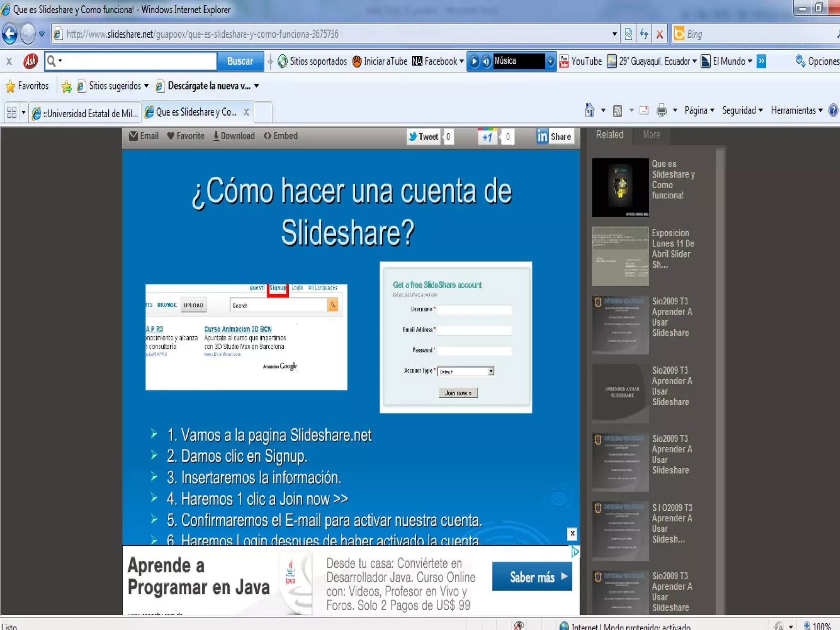The width and height of the screenshot is (840, 630).
Task: Click the Home icon in command bar
Action: (x=589, y=110)
